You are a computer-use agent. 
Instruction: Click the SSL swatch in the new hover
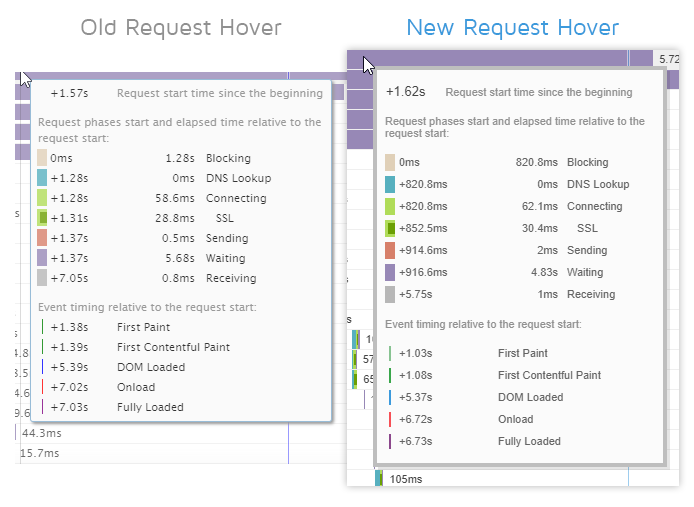tap(390, 228)
